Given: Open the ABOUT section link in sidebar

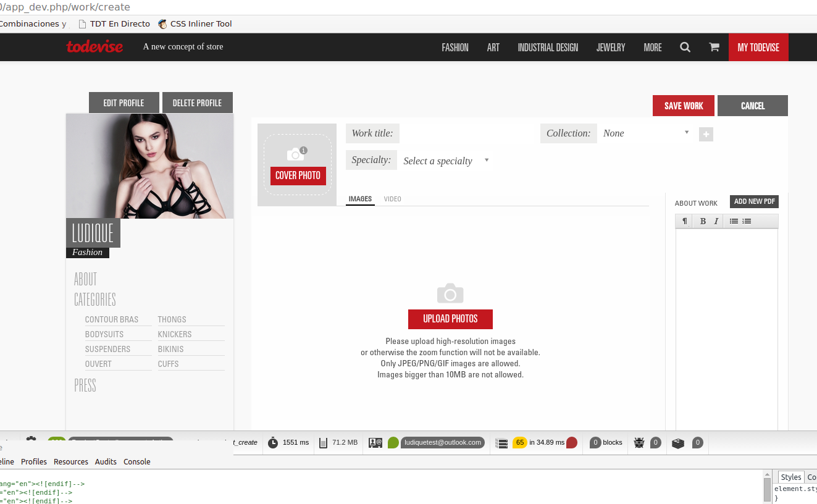Looking at the screenshot, I should [85, 279].
